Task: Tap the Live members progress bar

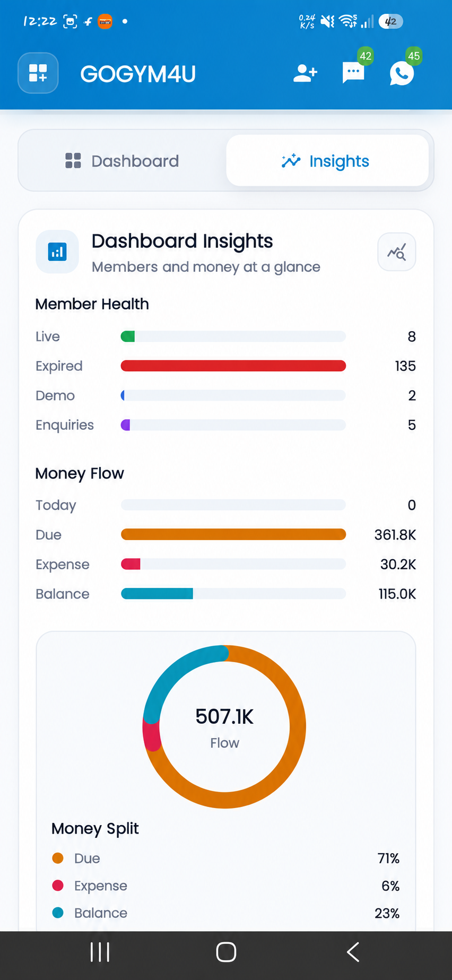Action: coord(233,336)
